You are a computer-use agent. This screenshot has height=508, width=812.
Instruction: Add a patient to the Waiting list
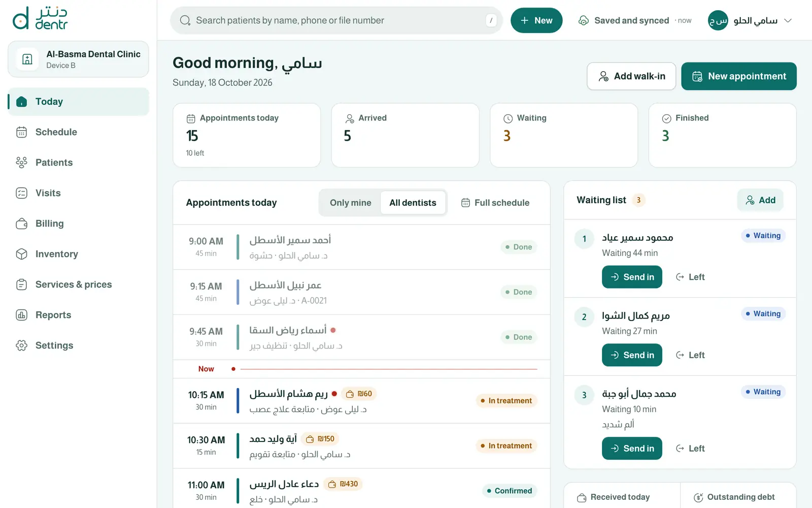coord(760,200)
